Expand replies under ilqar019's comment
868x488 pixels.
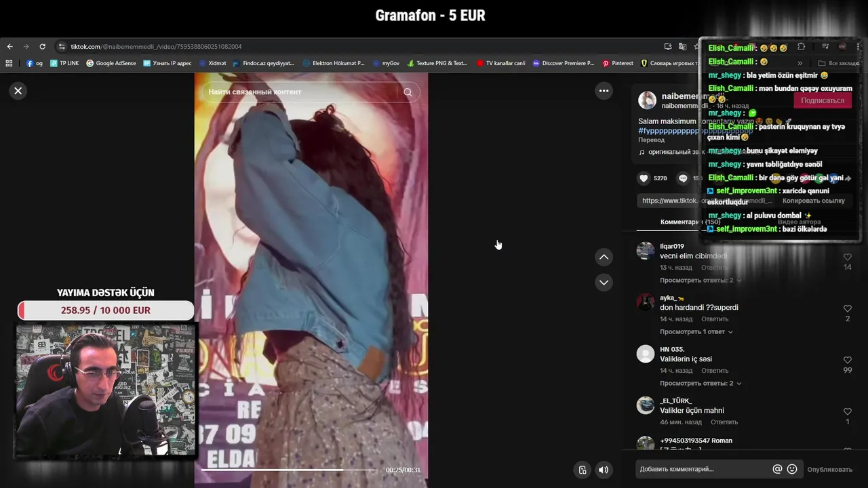[701, 280]
